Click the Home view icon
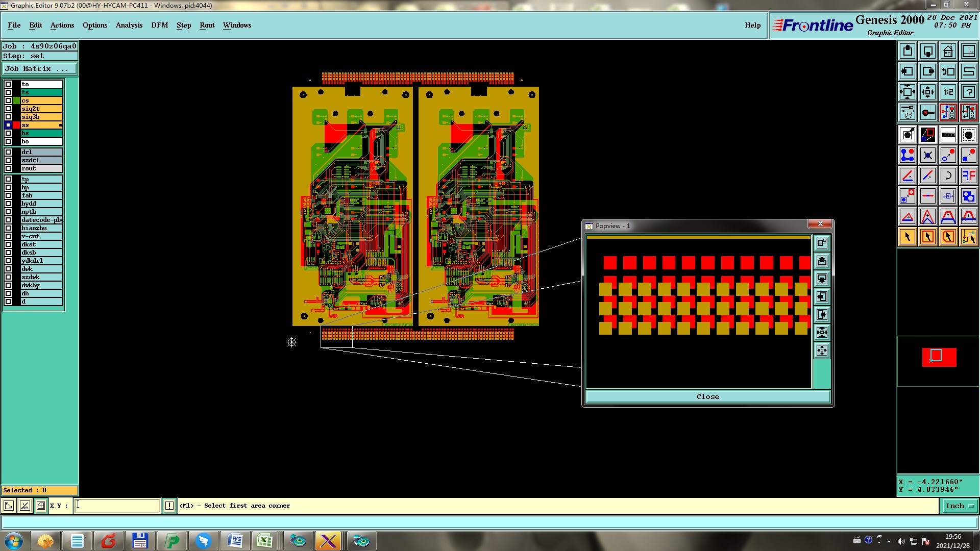Image resolution: width=980 pixels, height=551 pixels. pos(948,51)
